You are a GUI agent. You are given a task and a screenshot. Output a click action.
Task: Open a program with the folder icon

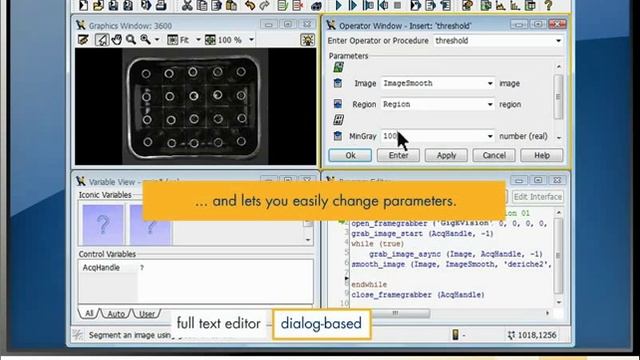click(98, 5)
